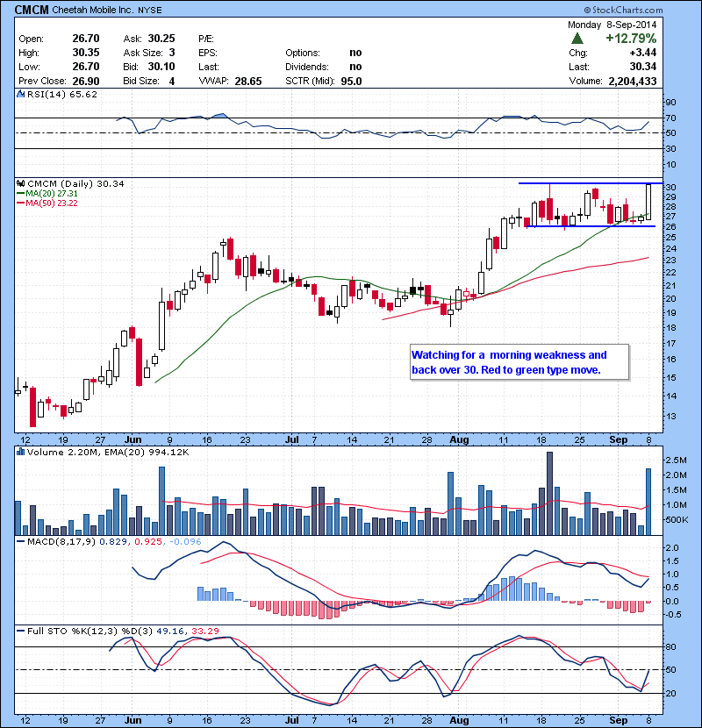Click the Full STO legend line marker
The height and width of the screenshot is (728, 702).
(x=20, y=631)
